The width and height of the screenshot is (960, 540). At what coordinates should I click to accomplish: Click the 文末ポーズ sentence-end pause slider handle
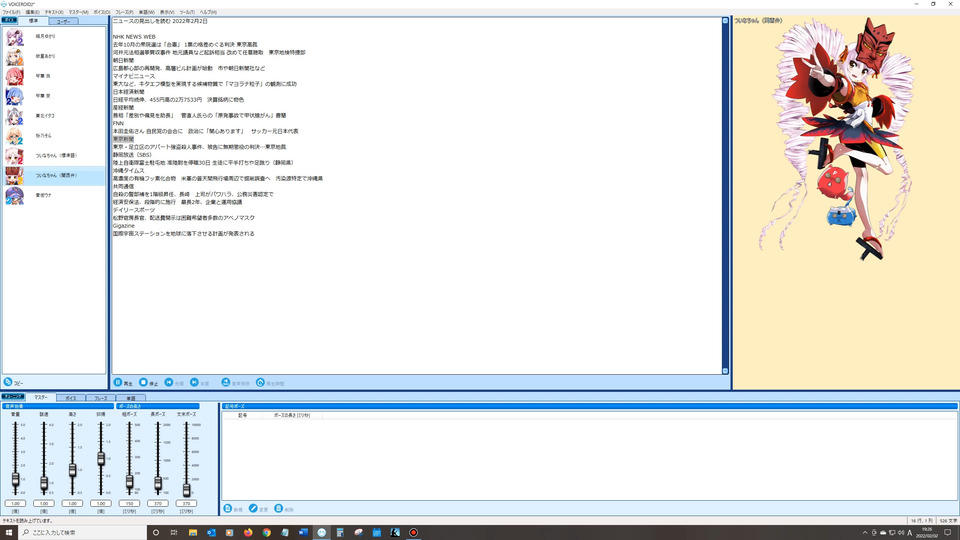[x=186, y=489]
